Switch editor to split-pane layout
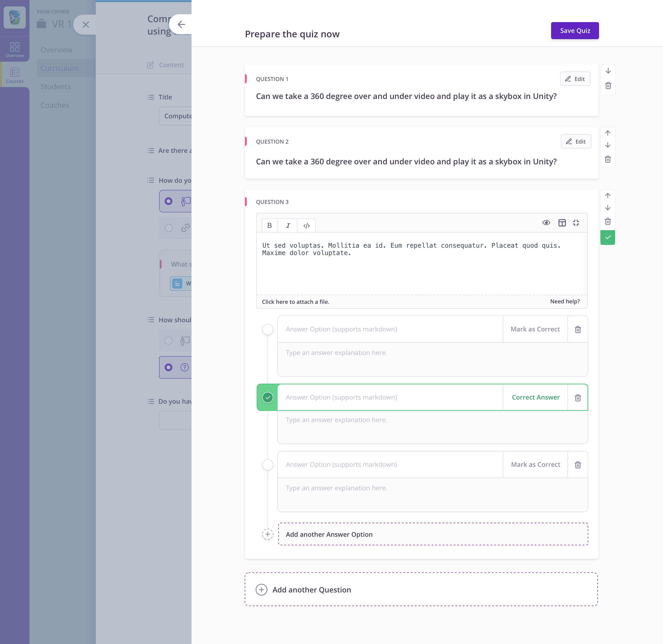Screen dimensions: 663x644 (x=562, y=223)
